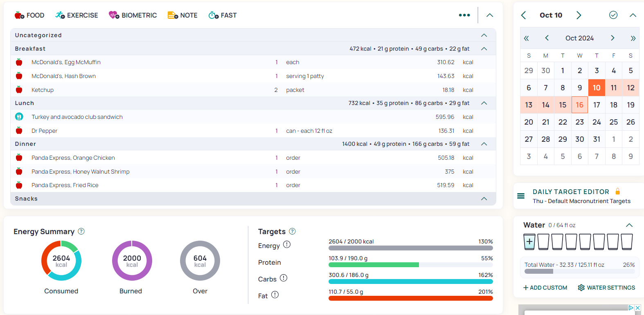Select October 16 on the calendar

point(580,105)
